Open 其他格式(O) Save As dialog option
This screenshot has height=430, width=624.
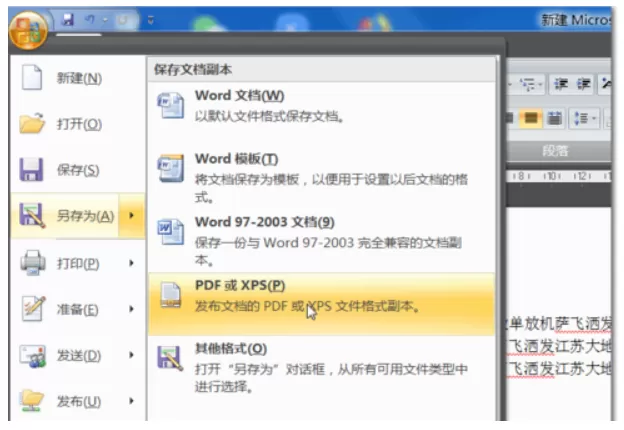point(322,368)
